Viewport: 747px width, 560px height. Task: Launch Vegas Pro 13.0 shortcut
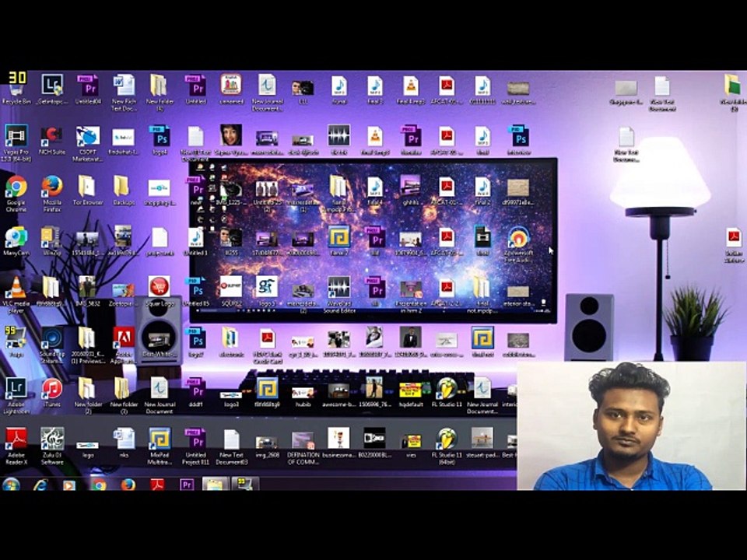tap(16, 142)
